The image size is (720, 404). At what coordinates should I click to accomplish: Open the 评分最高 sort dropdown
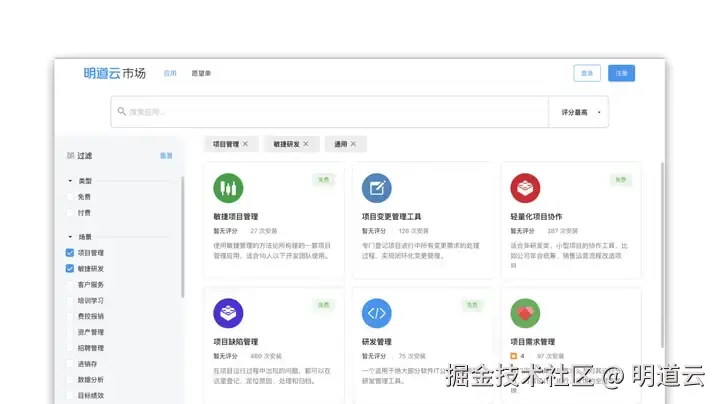pyautogui.click(x=579, y=112)
